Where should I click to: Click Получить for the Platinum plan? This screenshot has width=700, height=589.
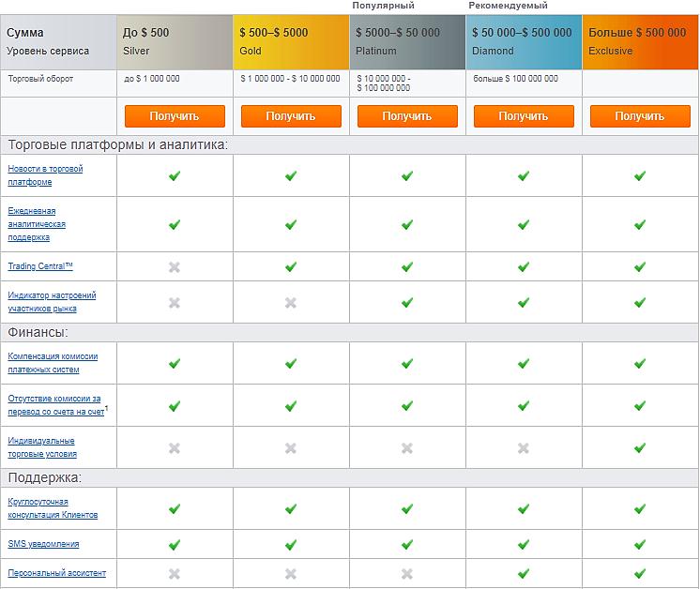point(407,116)
